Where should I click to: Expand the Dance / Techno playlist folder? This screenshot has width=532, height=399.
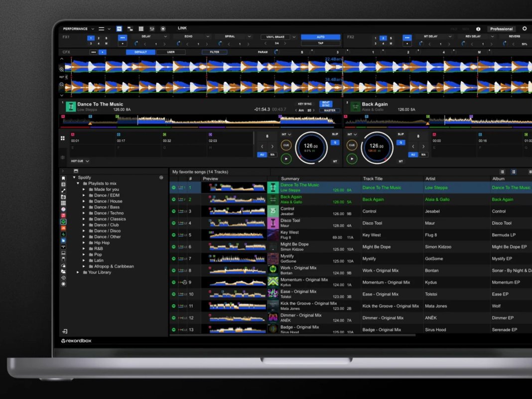(84, 213)
